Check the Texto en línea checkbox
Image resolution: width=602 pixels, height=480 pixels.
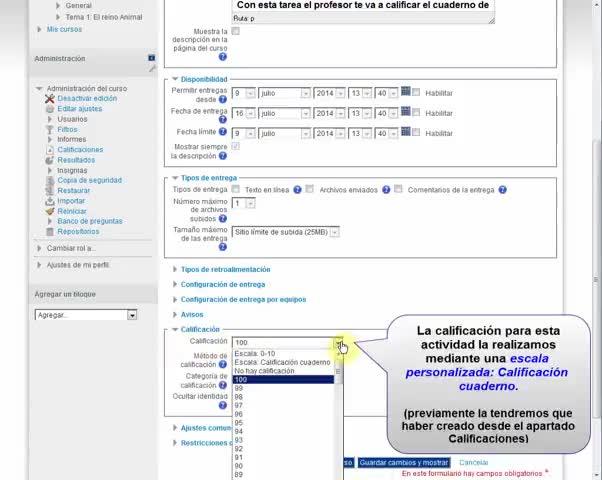click(236, 189)
